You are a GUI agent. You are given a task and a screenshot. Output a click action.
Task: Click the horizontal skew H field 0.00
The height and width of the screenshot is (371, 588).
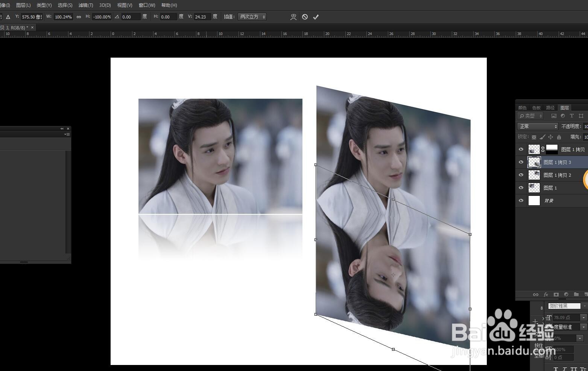pyautogui.click(x=168, y=17)
